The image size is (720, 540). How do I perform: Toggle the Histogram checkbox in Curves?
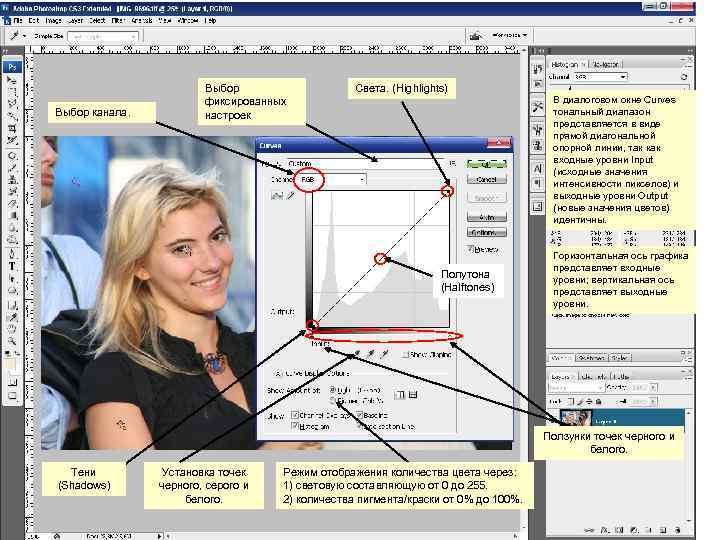click(x=295, y=426)
